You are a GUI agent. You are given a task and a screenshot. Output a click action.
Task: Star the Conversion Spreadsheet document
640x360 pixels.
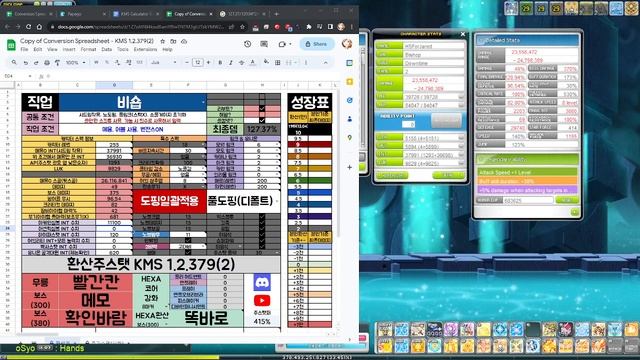(162, 41)
